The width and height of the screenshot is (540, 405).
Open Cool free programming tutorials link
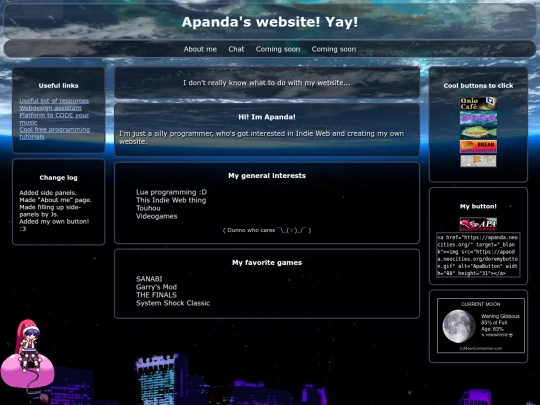[54, 133]
